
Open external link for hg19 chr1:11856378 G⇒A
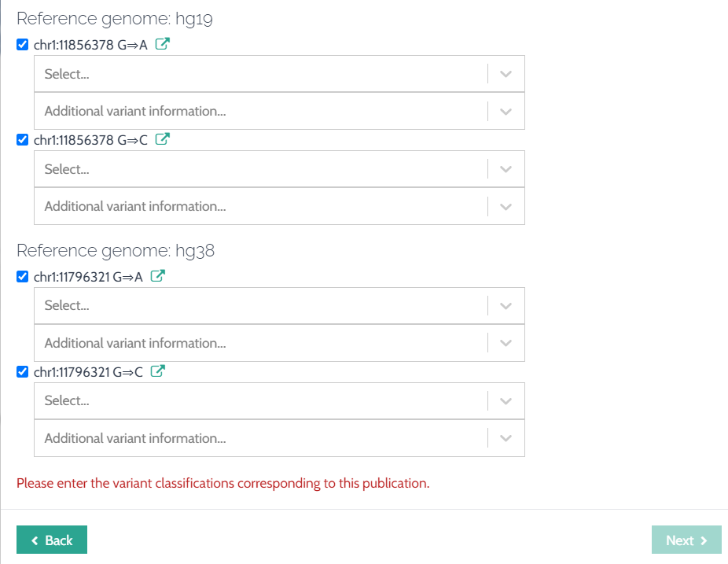[x=163, y=45]
